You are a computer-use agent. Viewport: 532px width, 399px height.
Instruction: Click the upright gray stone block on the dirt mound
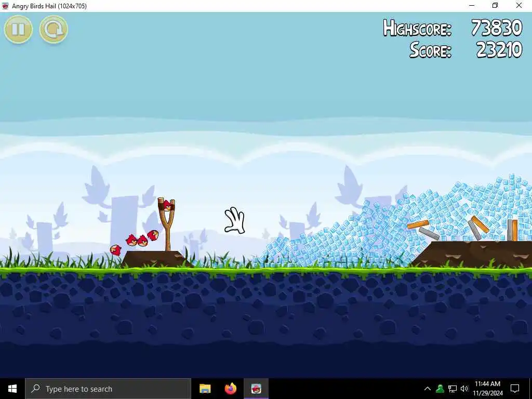510,230
